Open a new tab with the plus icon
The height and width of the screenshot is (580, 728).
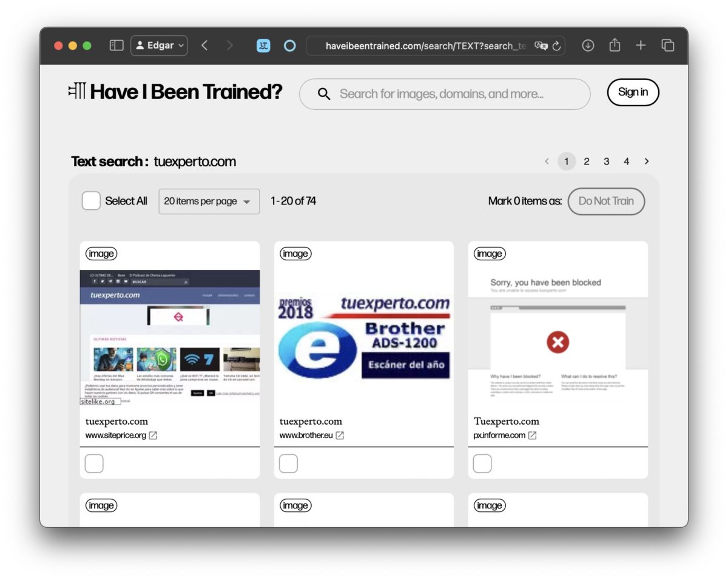tap(641, 46)
